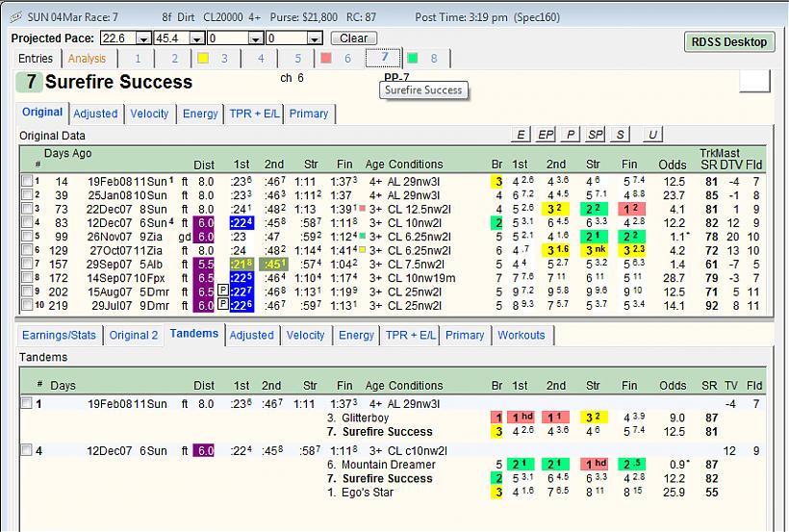Click the U running style button
Image resolution: width=789 pixels, height=532 pixels.
(x=652, y=135)
